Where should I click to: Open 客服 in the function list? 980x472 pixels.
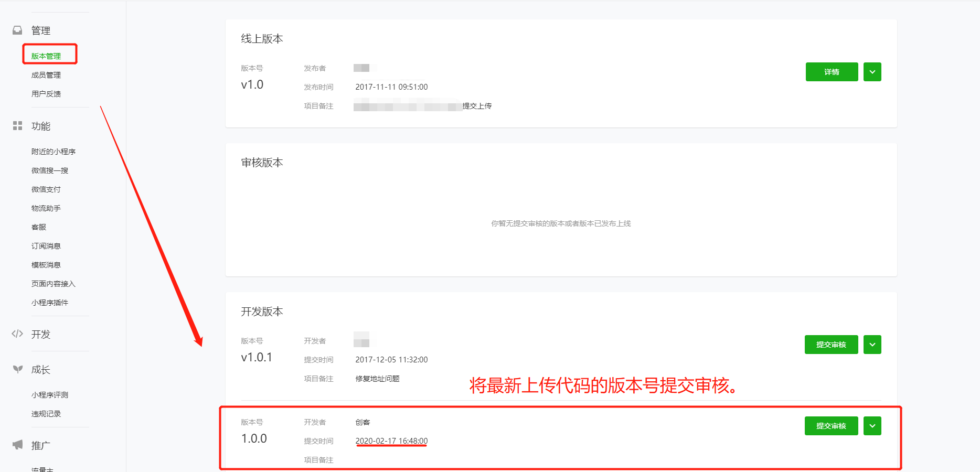[39, 227]
